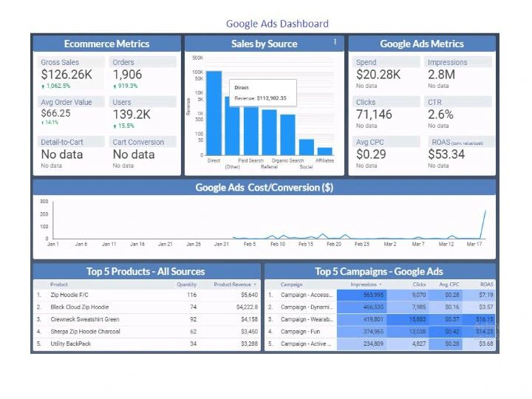Click the Users scorecard value
Screen dimensions: 532x399
132,115
